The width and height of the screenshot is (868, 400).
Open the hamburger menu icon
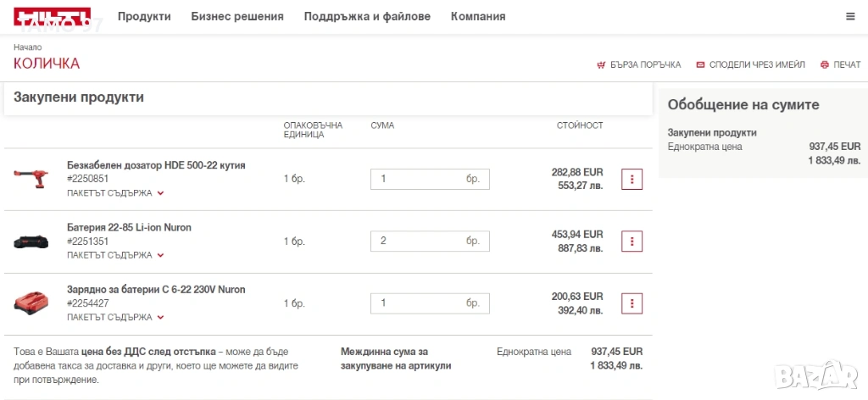pos(850,16)
